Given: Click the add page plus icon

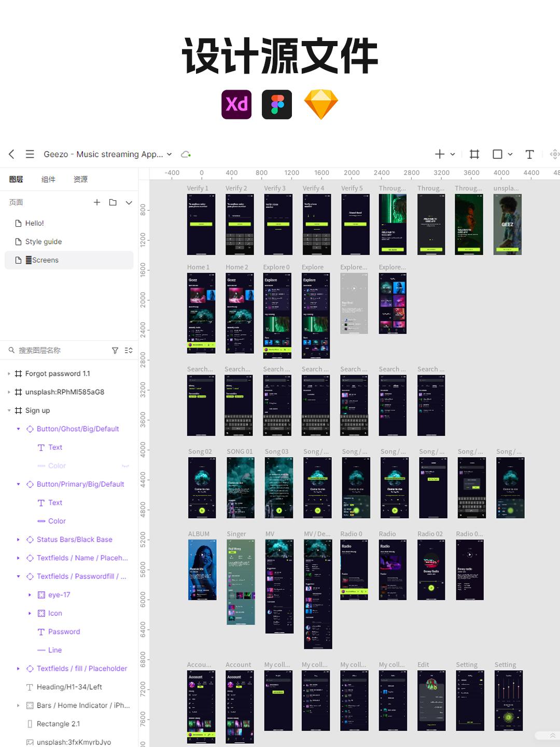Looking at the screenshot, I should pos(97,202).
